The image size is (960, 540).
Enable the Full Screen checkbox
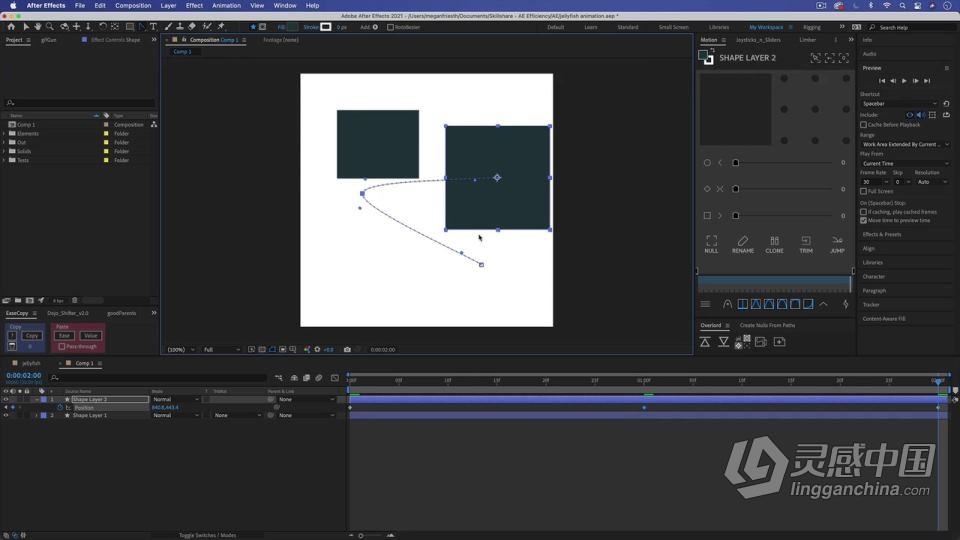click(x=863, y=191)
